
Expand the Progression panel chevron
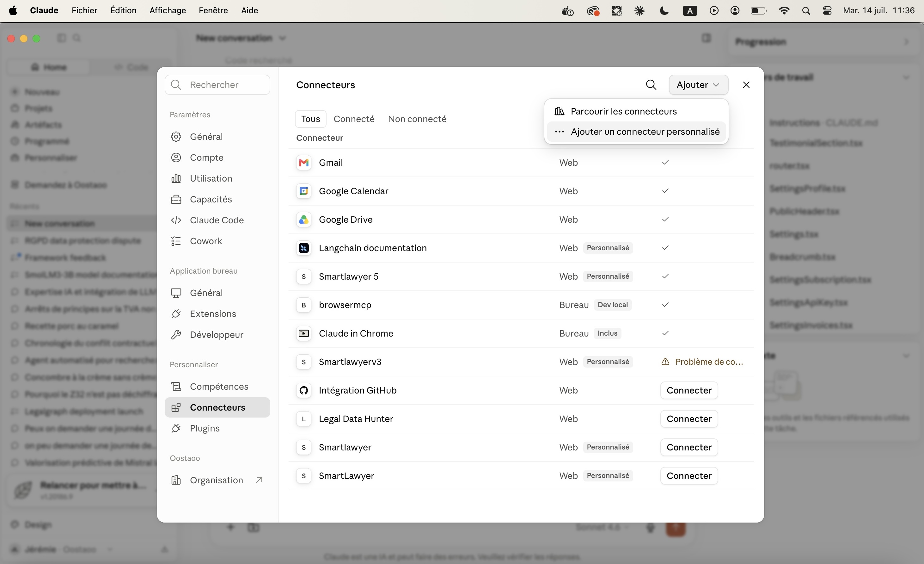(906, 42)
